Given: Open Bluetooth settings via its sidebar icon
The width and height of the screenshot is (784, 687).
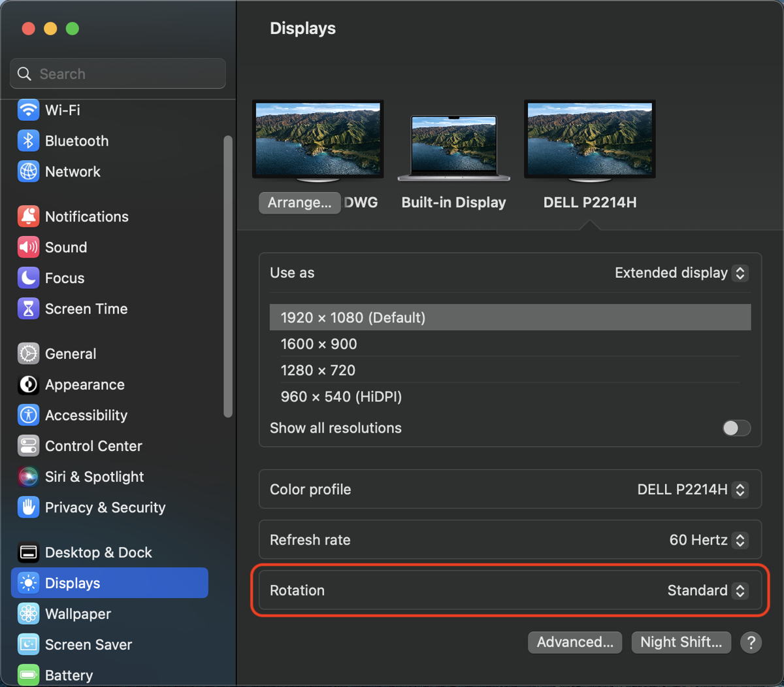Looking at the screenshot, I should click(x=28, y=141).
